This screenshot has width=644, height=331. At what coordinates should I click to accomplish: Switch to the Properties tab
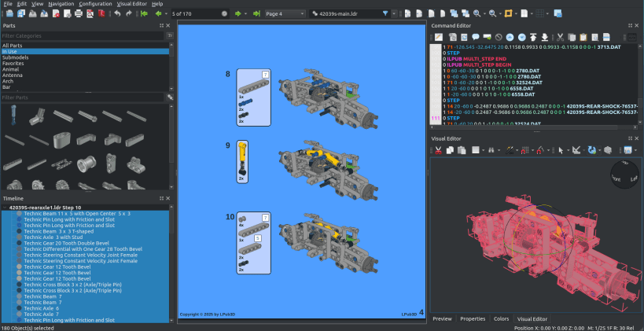[x=473, y=318]
